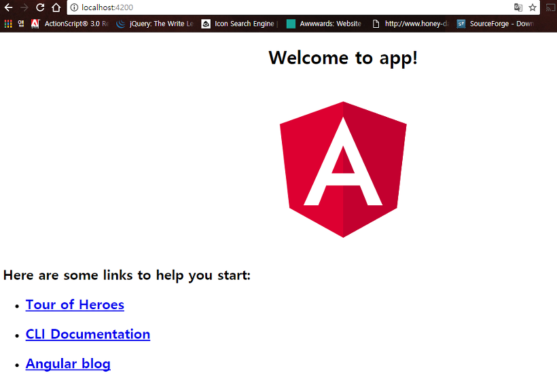Go to the browser home page icon

pyautogui.click(x=56, y=7)
